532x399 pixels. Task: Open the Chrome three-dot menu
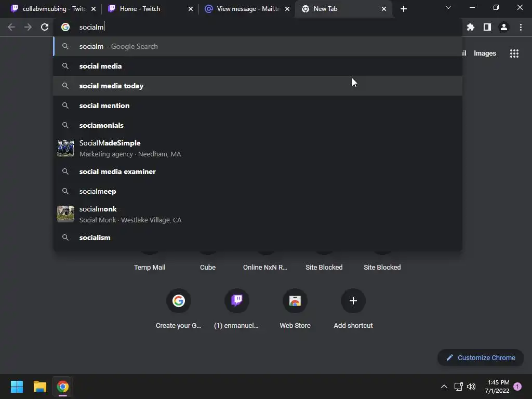point(521,27)
